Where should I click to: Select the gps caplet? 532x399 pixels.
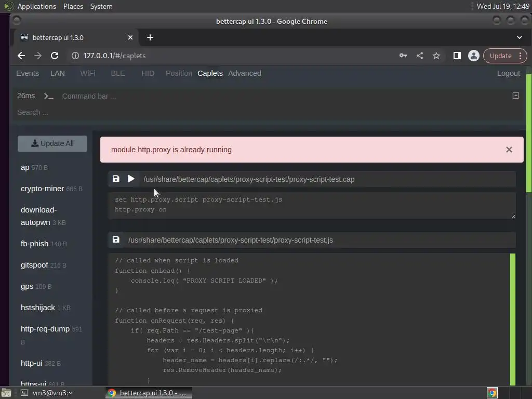[x=36, y=286]
